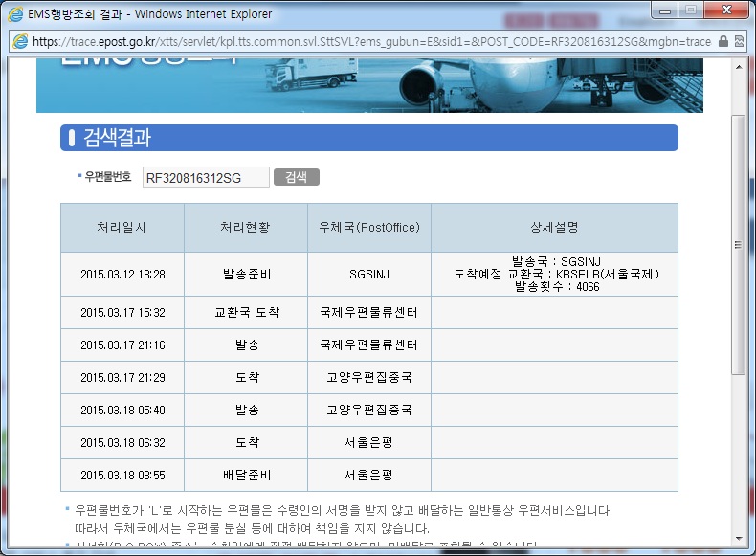This screenshot has width=756, height=556.
Task: Click the compatibility view icon in address bar
Action: click(x=739, y=41)
